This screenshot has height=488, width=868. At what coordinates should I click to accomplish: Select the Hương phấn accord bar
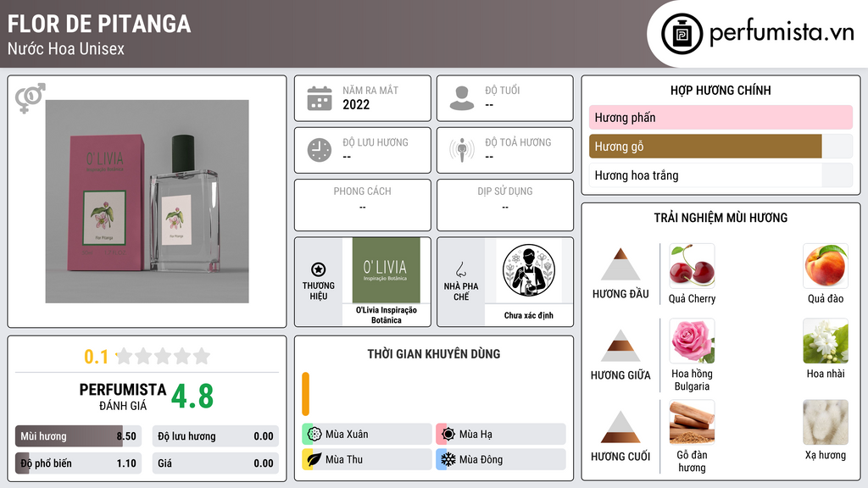point(721,117)
